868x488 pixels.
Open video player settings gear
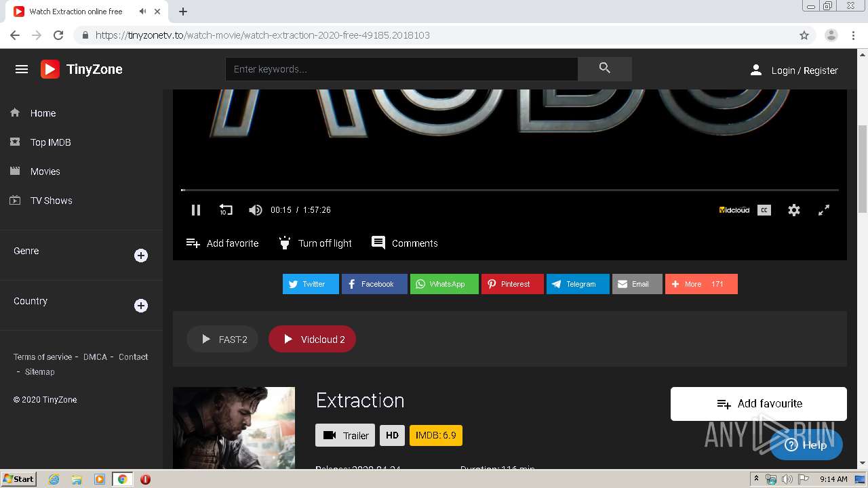(x=794, y=210)
